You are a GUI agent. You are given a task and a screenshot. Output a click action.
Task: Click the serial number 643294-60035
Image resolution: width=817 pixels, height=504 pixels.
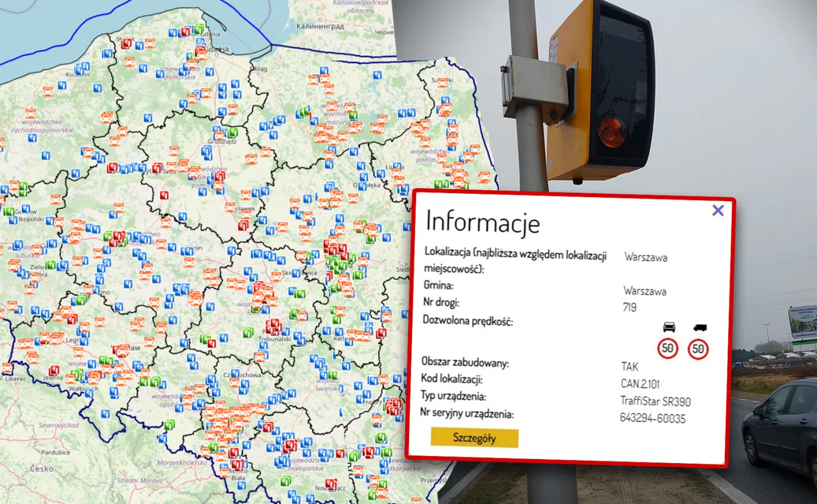click(652, 418)
